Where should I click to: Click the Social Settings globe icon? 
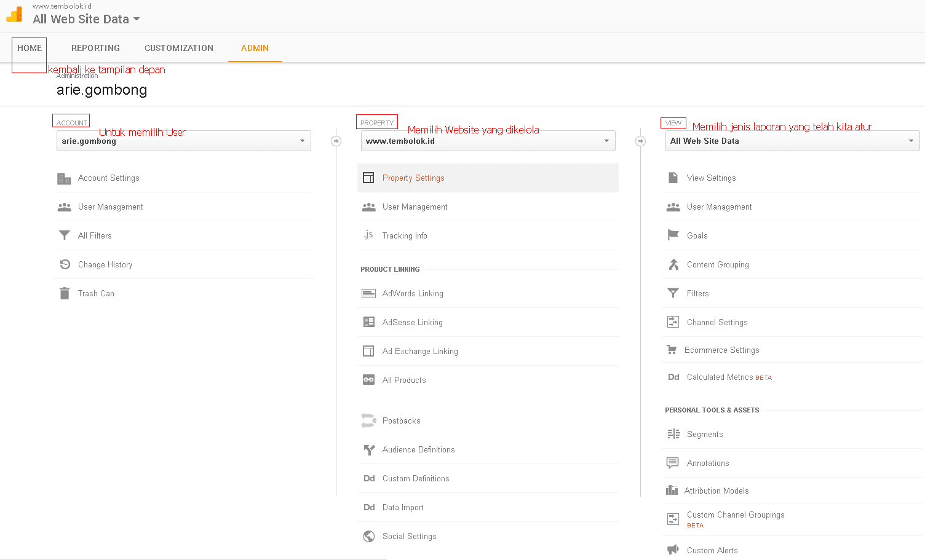click(369, 536)
